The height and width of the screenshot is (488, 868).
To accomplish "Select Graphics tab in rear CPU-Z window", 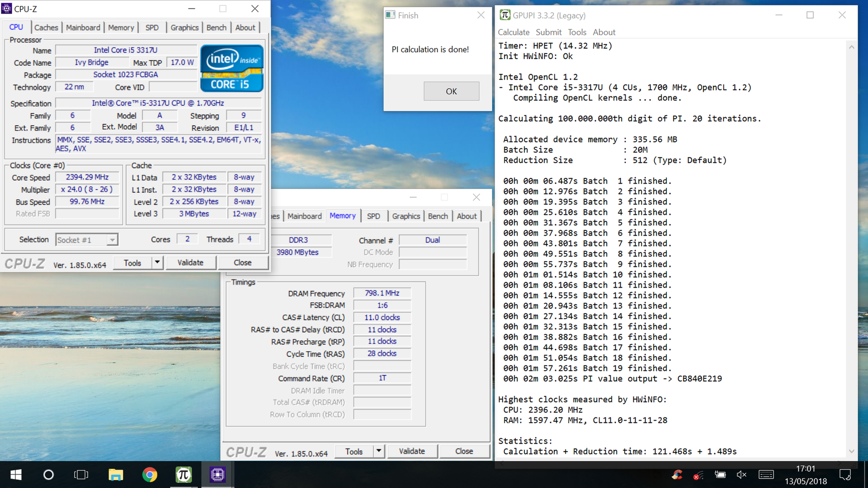I will click(x=406, y=216).
